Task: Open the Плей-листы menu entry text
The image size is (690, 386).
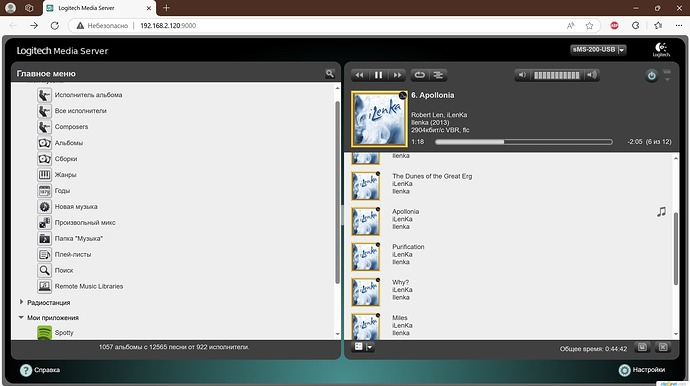Action: click(x=73, y=254)
